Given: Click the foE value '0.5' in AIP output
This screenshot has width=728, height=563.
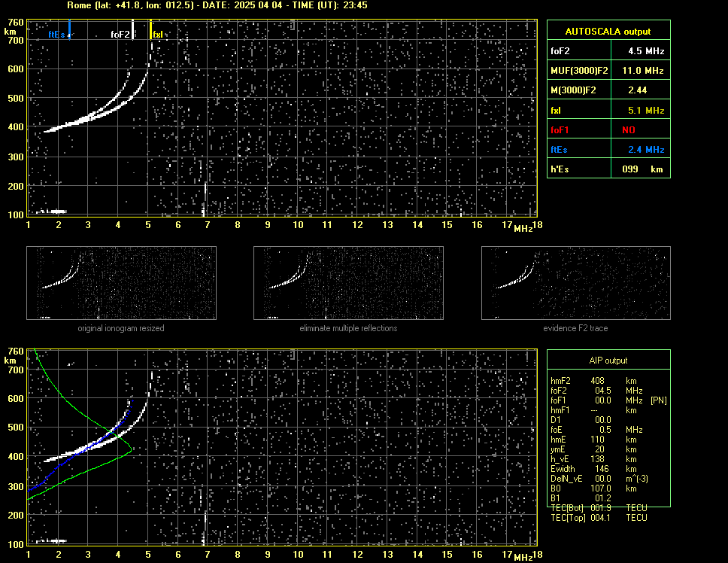Looking at the screenshot, I should (x=605, y=430).
